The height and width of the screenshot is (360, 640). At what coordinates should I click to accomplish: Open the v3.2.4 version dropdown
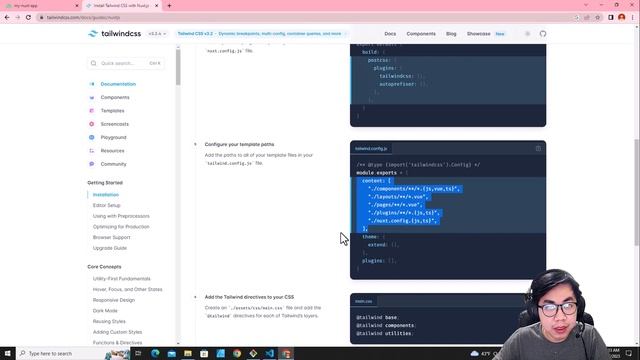pyautogui.click(x=157, y=34)
